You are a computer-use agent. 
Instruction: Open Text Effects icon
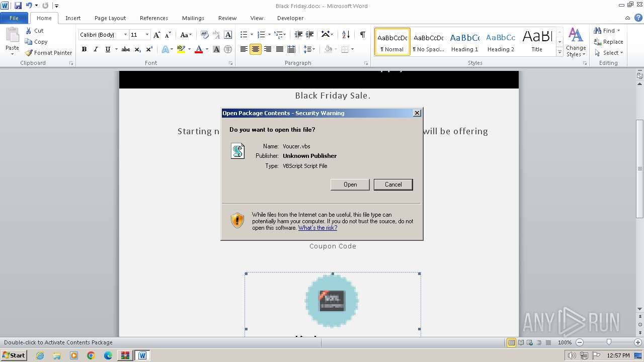[x=165, y=49]
